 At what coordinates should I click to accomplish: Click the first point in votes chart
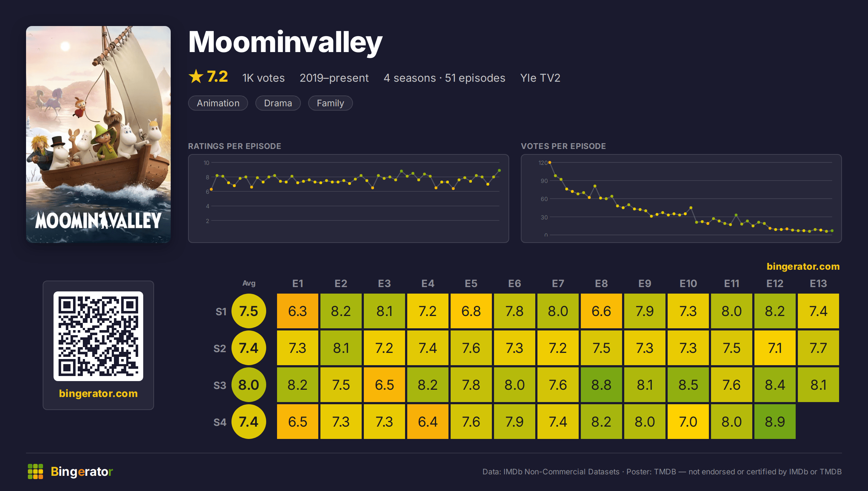[x=550, y=163]
